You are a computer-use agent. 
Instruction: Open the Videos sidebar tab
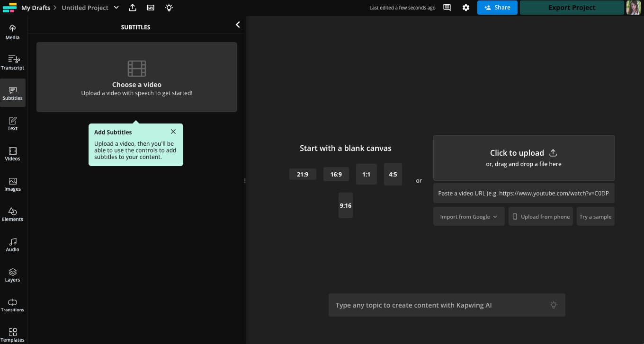13,153
